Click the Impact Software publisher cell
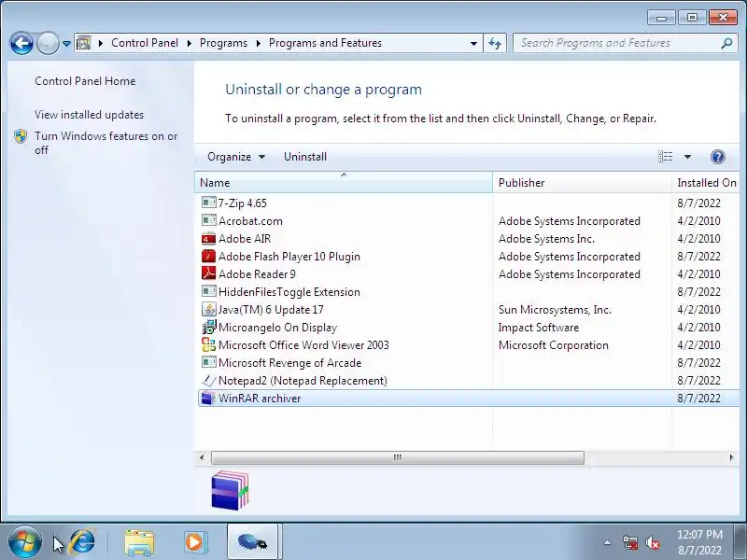Viewport: 747px width, 560px height. 539,328
